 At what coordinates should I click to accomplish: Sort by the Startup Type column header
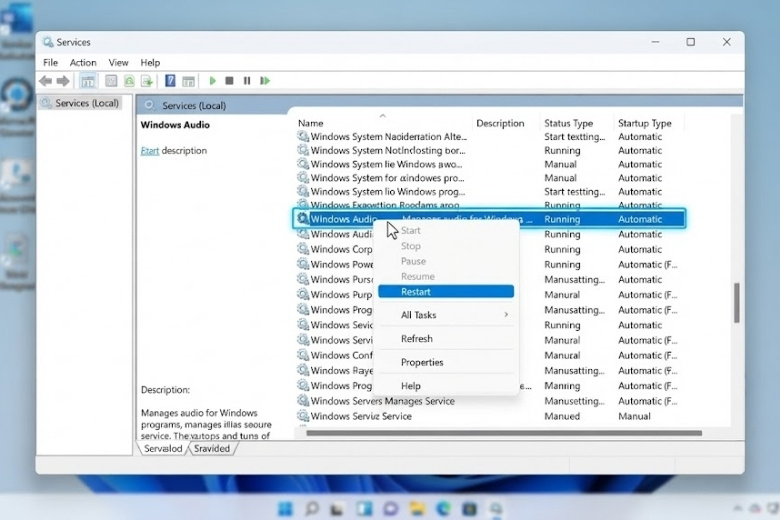644,123
